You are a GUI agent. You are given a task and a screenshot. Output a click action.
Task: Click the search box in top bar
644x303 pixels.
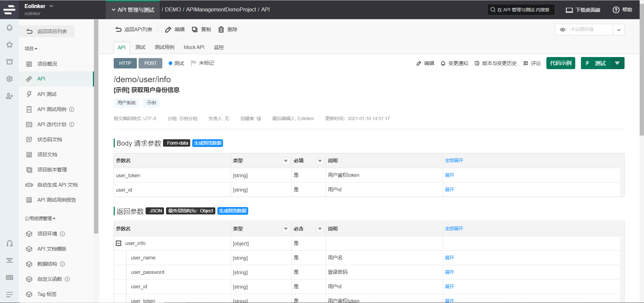click(521, 10)
